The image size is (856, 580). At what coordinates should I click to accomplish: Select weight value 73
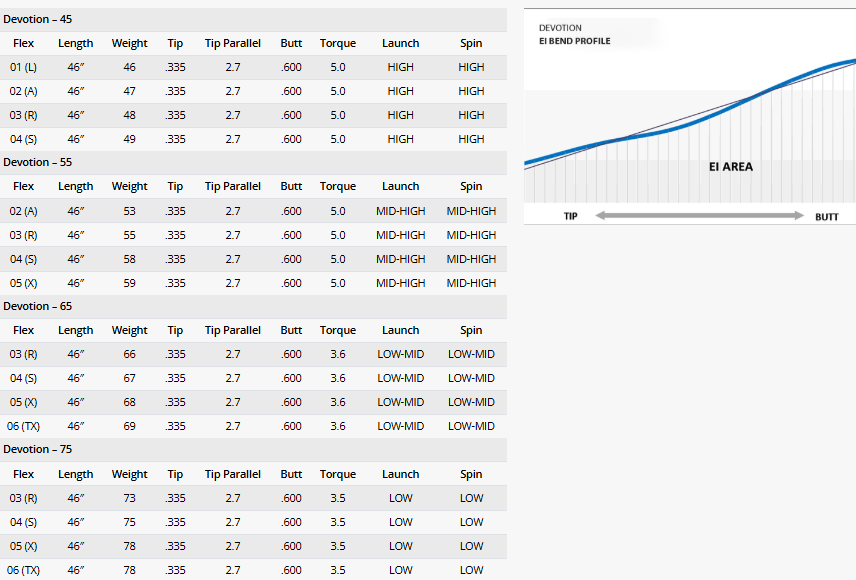click(x=129, y=498)
